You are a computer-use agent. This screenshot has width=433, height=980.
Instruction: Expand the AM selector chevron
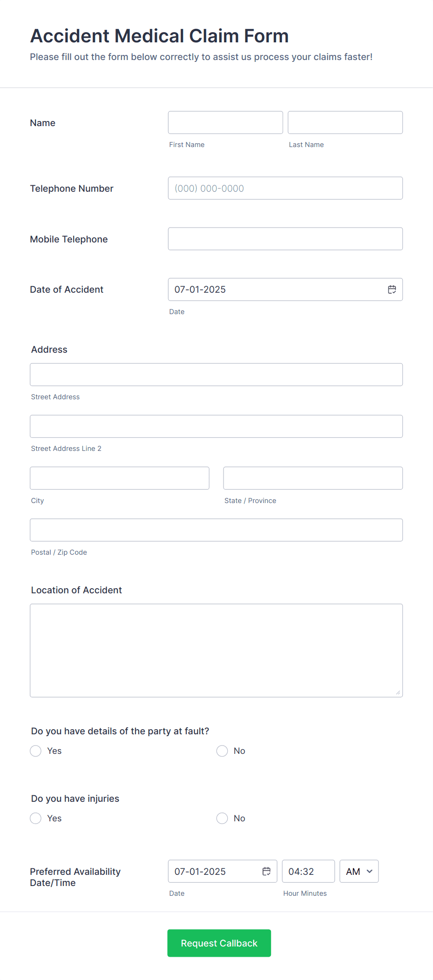(370, 871)
